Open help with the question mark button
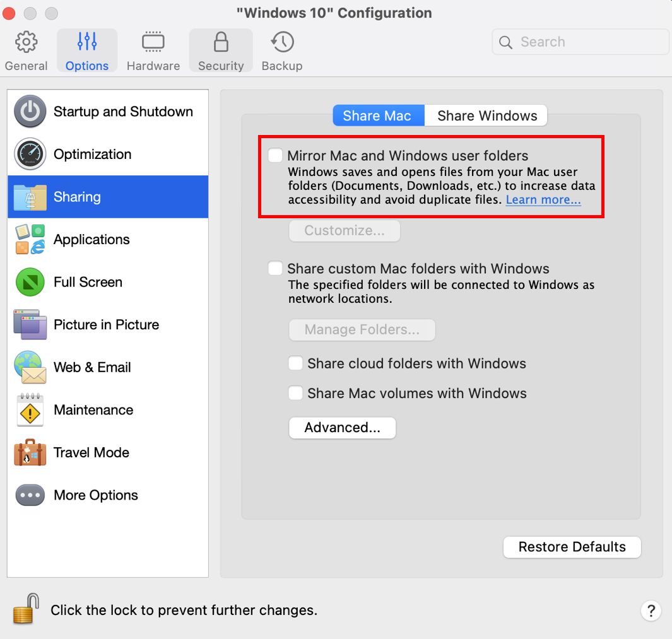Viewport: 672px width, 639px height. point(651,610)
